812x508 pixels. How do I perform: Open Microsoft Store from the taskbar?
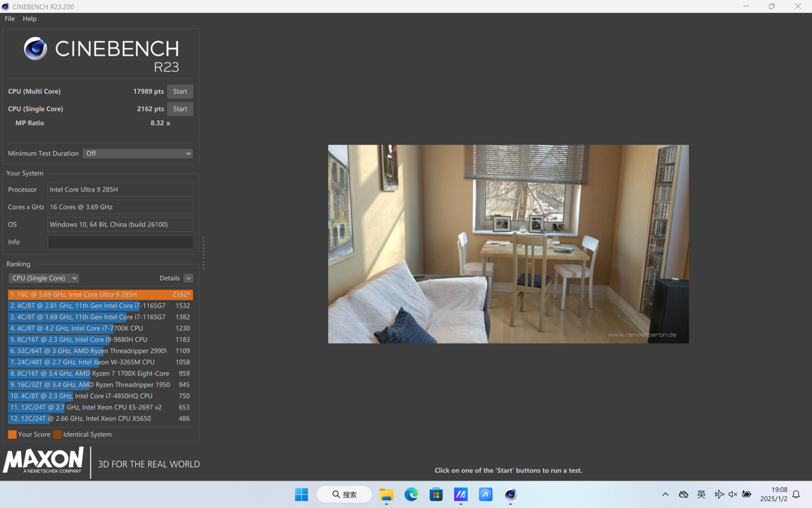pyautogui.click(x=436, y=495)
